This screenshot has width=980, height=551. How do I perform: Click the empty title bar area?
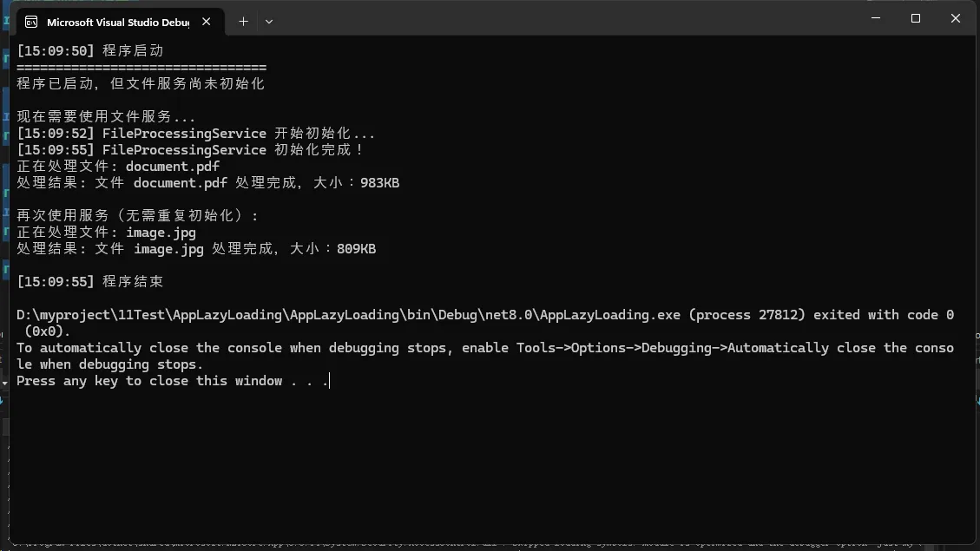tap(564, 19)
